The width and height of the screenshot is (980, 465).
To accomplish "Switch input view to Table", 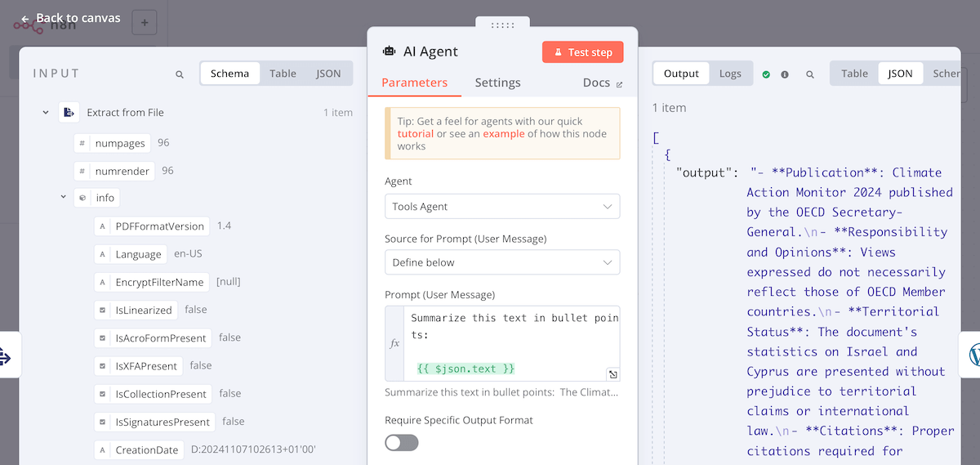I will point(283,74).
